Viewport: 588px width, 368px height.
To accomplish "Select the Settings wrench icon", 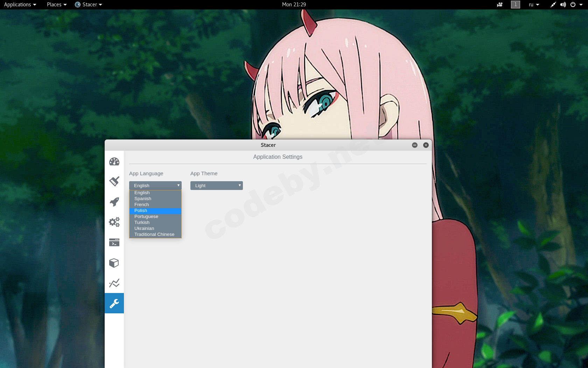I will (x=114, y=303).
